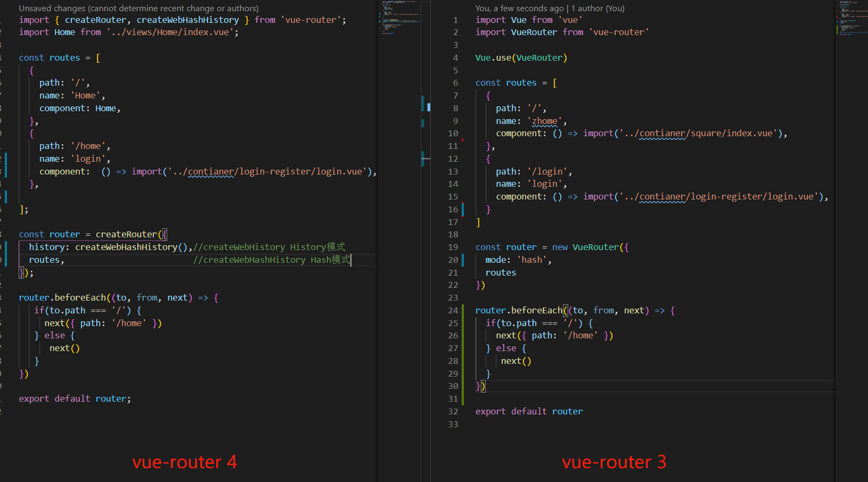Click 'component: Home,' in the left editor
This screenshot has width=868, height=482.
(x=80, y=109)
